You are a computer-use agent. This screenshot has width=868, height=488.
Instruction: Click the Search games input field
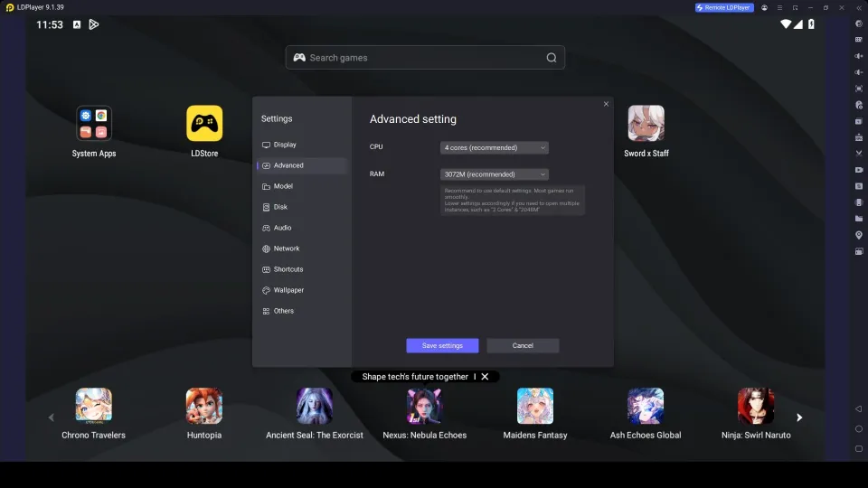pyautogui.click(x=425, y=58)
